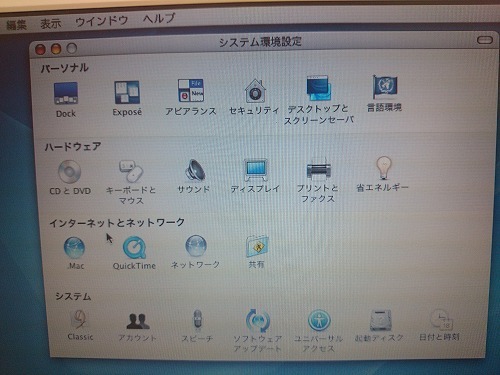Open the 表示 menu

(51, 23)
